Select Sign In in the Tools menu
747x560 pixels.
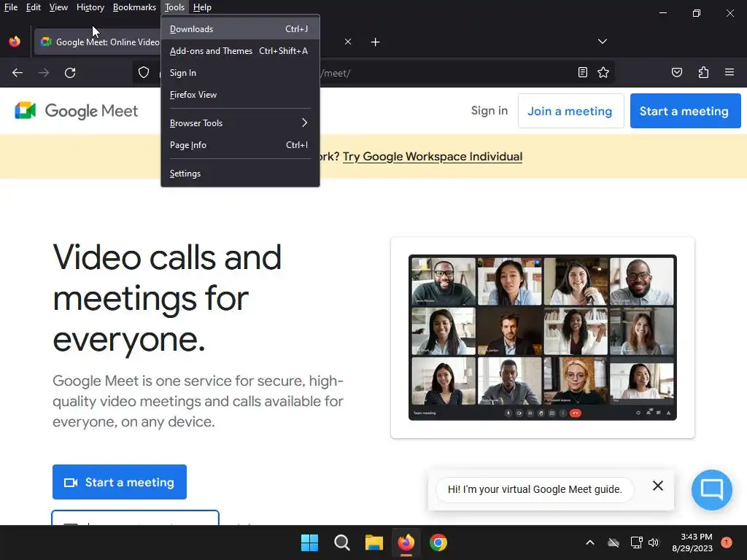[240, 73]
